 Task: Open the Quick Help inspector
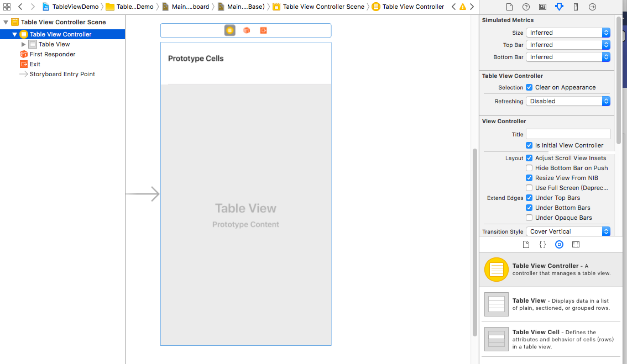tap(526, 7)
